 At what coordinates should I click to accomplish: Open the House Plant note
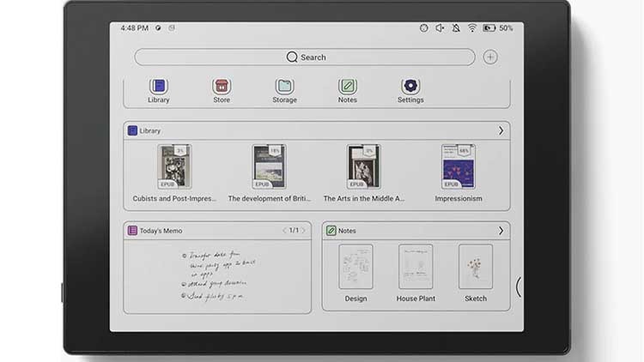(416, 267)
